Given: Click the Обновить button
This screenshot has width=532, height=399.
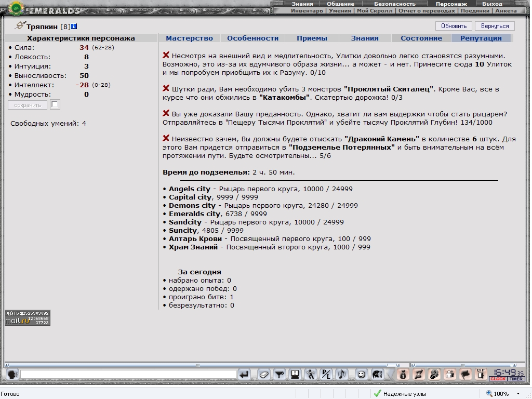Looking at the screenshot, I should click(454, 26).
